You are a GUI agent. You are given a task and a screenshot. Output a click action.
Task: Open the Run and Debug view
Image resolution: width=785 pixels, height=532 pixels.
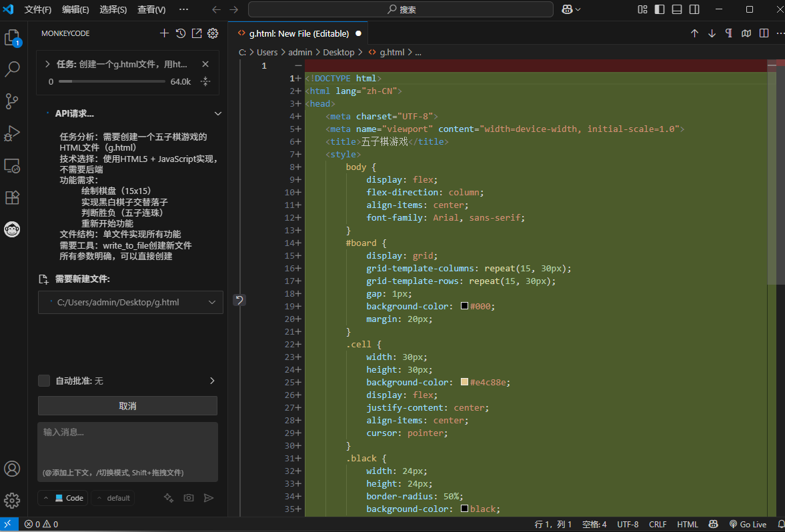click(x=12, y=133)
